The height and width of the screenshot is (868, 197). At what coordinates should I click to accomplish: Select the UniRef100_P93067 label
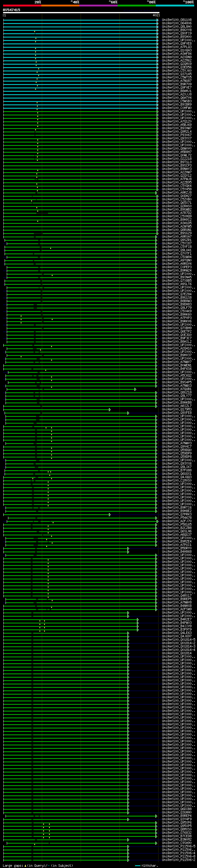[x=177, y=135]
